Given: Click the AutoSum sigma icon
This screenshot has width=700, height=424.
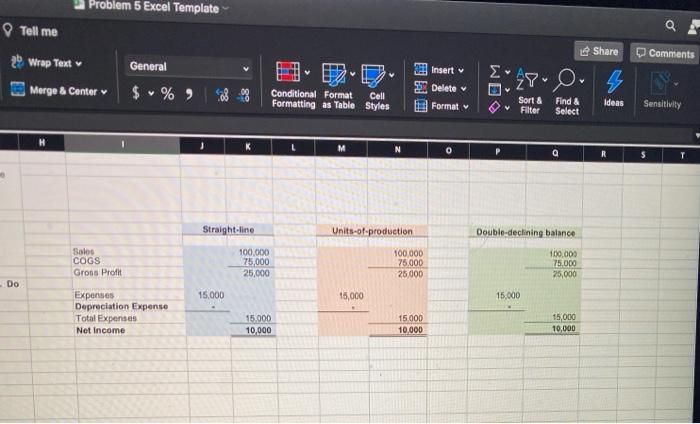Looking at the screenshot, I should click(494, 71).
